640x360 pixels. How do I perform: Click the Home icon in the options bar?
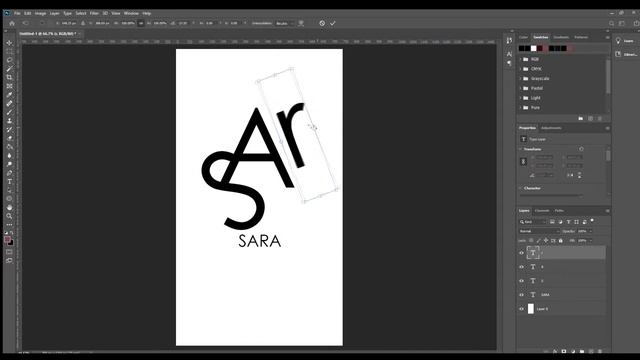click(12, 23)
